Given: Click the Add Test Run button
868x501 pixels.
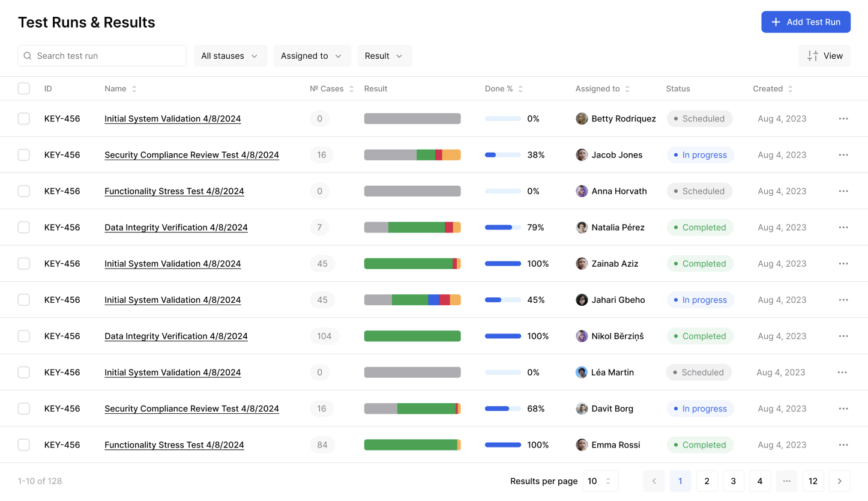Looking at the screenshot, I should (x=806, y=22).
